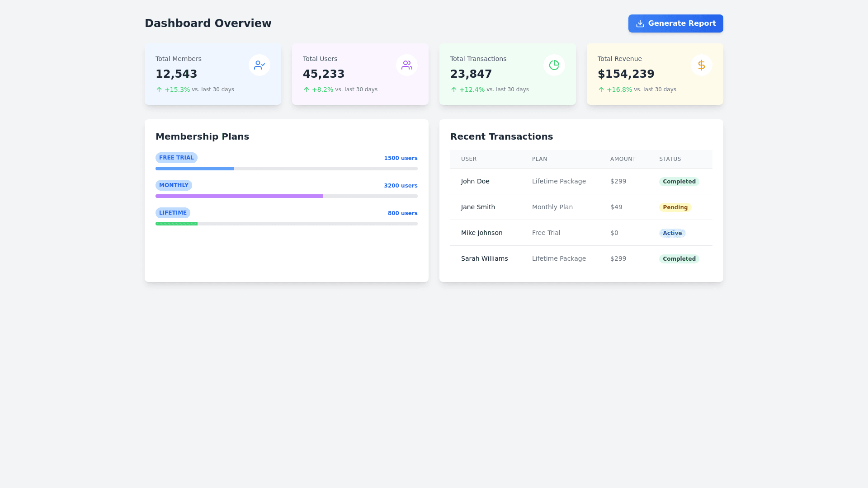Image resolution: width=868 pixels, height=488 pixels.
Task: Select the MONTHLY plan badge
Action: [x=174, y=185]
